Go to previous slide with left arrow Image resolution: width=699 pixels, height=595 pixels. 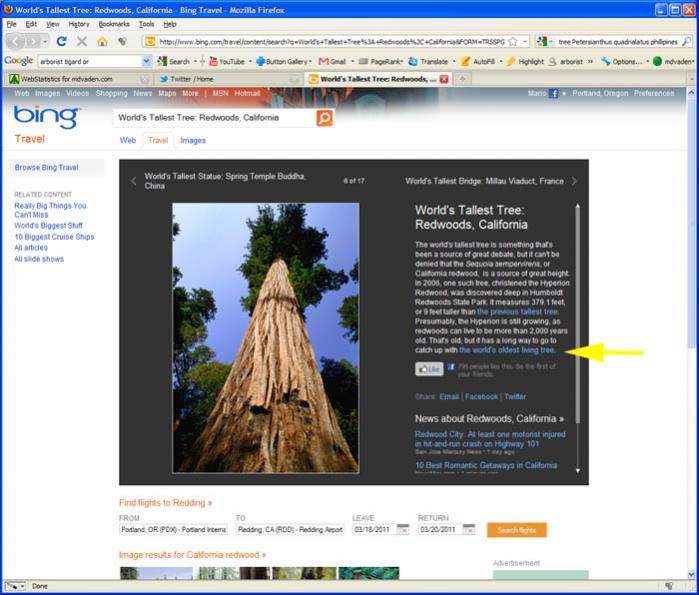pyautogui.click(x=134, y=181)
